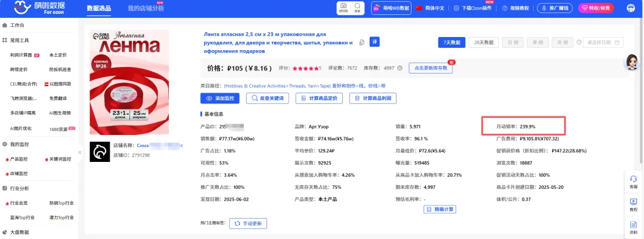Image resolution: width=644 pixels, height=239 pixels.
Task: Click the stock count help question-mark icon
Action: (400, 68)
